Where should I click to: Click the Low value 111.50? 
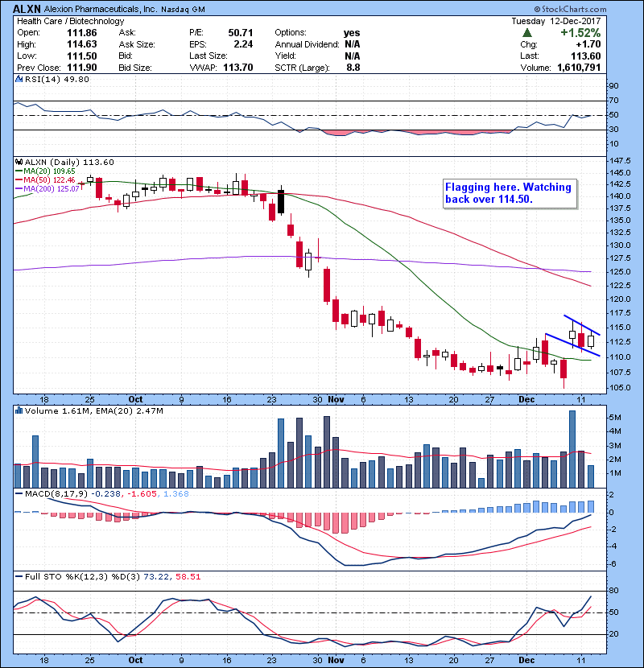point(82,56)
